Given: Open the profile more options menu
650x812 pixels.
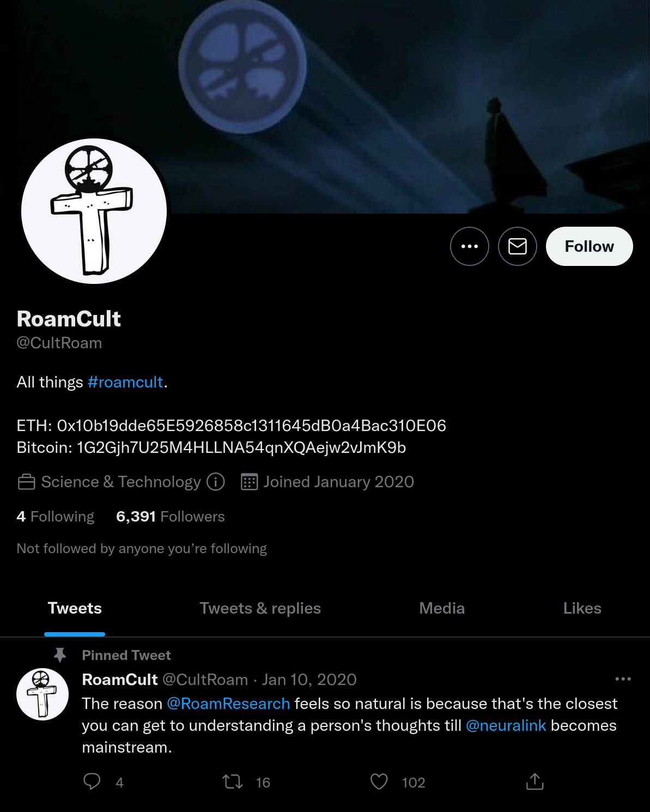Looking at the screenshot, I should coord(469,246).
